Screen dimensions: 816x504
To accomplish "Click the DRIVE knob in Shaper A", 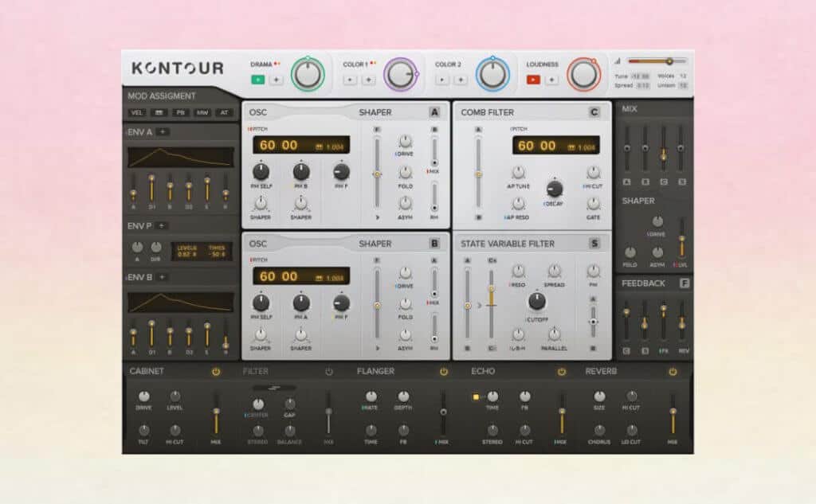I will pos(405,141).
